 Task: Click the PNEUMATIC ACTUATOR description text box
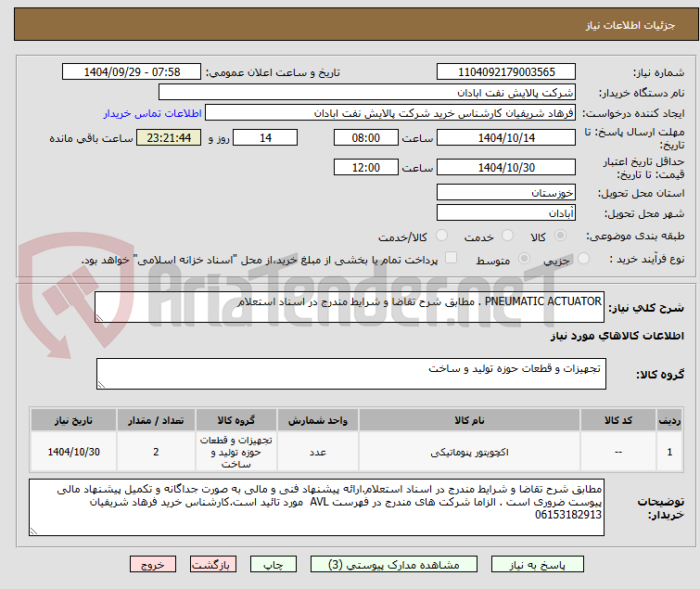coord(350,307)
